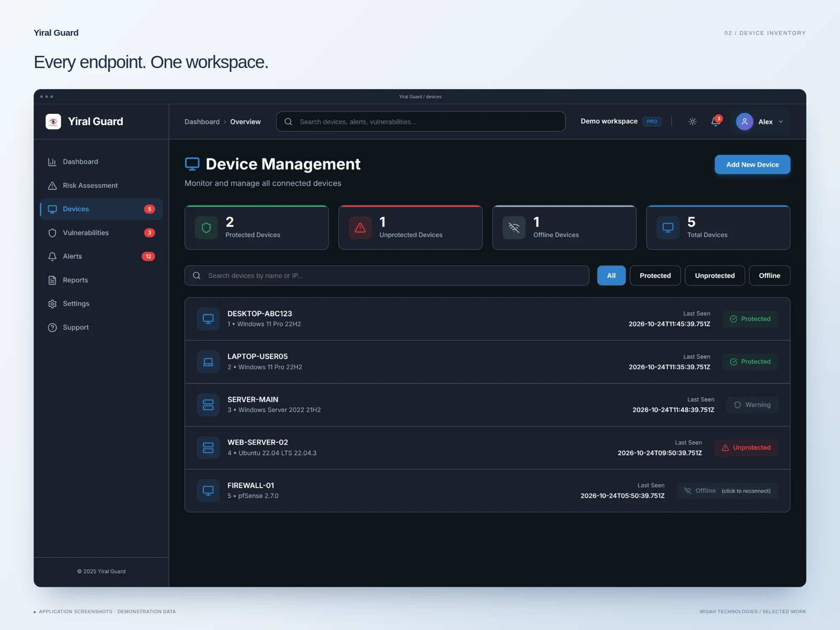
Task: Focus the global search devices, alerts field
Action: pos(420,121)
